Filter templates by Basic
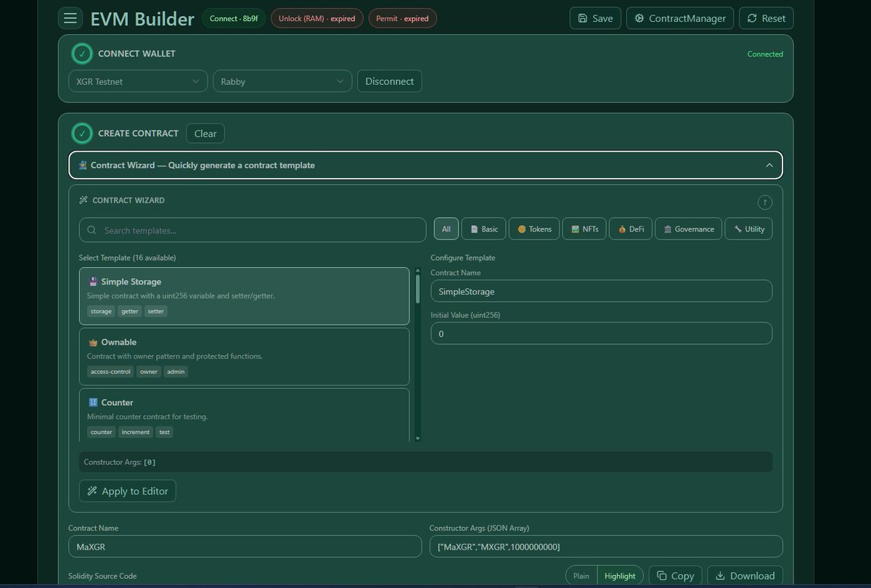 484,229
